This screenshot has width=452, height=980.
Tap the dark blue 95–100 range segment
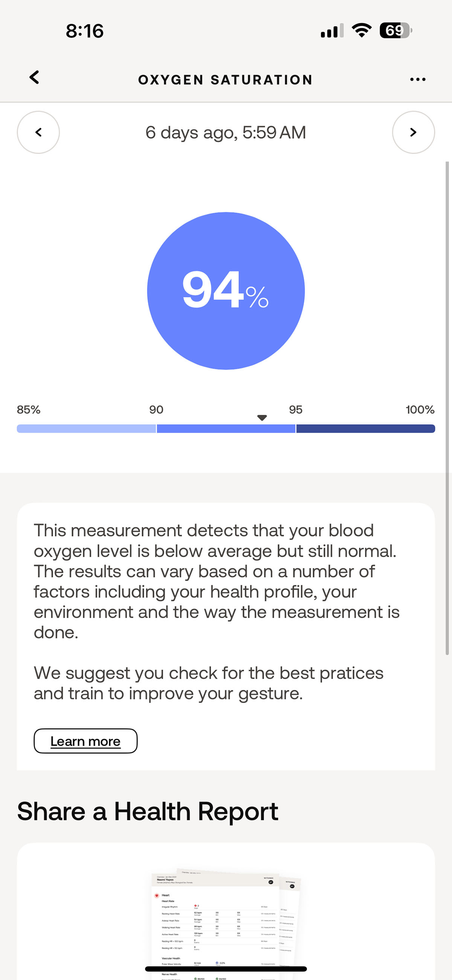click(x=366, y=429)
